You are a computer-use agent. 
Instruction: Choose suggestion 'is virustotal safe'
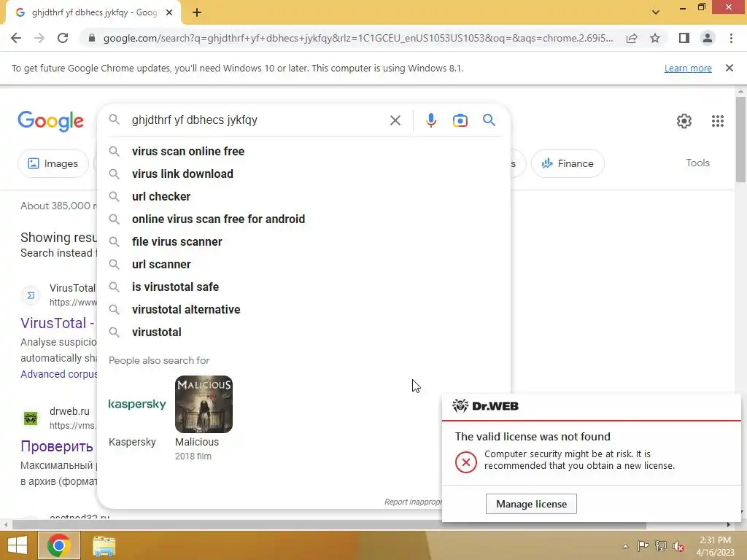(x=303, y=287)
